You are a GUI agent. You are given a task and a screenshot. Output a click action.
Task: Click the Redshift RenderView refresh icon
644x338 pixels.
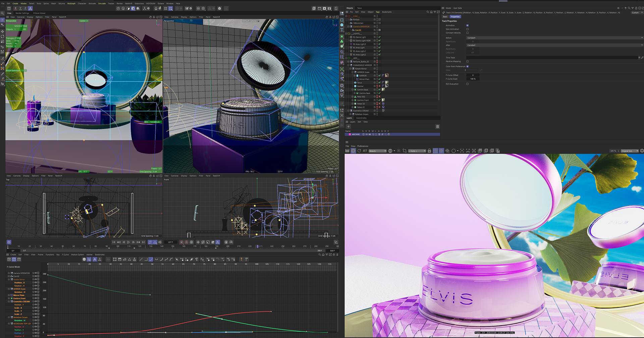point(359,151)
